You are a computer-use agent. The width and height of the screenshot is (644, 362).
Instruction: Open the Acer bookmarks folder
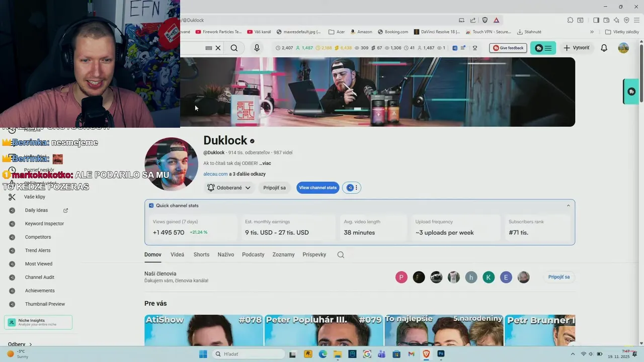click(x=337, y=32)
